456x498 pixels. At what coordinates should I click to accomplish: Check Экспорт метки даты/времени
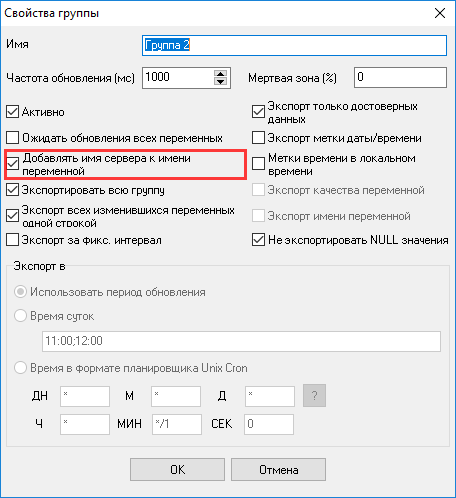[258, 138]
